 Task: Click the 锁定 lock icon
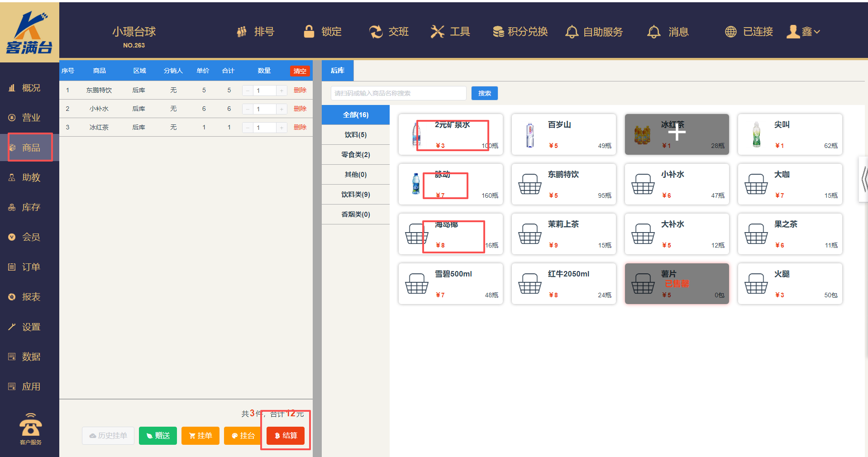[309, 32]
